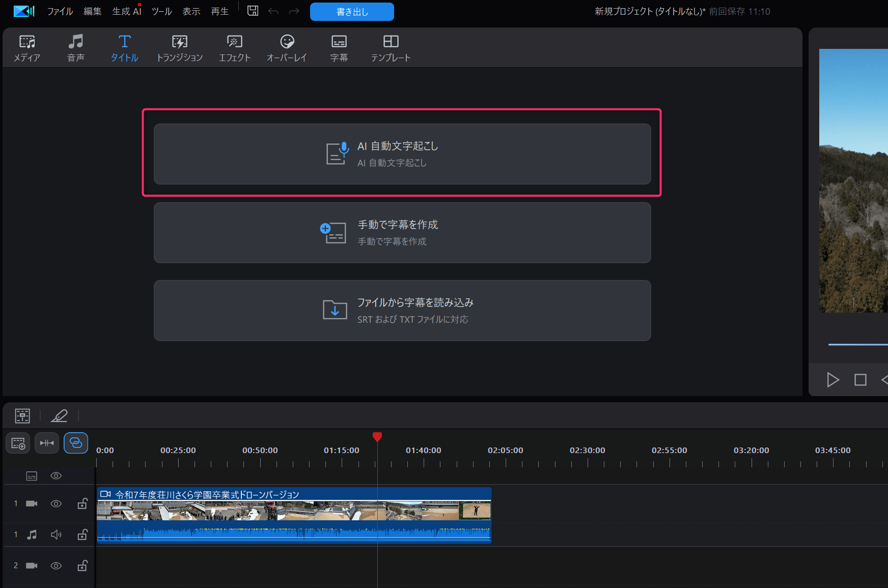Toggle lock on audio track 1
The height and width of the screenshot is (588, 888).
[82, 535]
